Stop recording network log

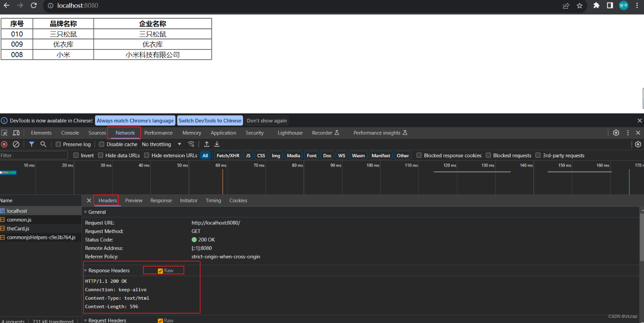click(x=4, y=144)
